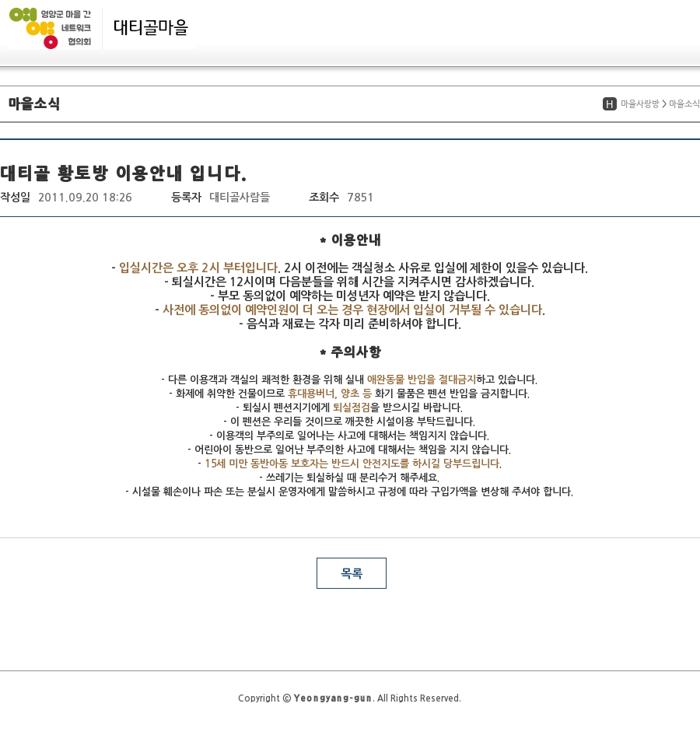Click the home H icon in breadcrumb
Viewport: 700px width, 749px height.
[610, 104]
